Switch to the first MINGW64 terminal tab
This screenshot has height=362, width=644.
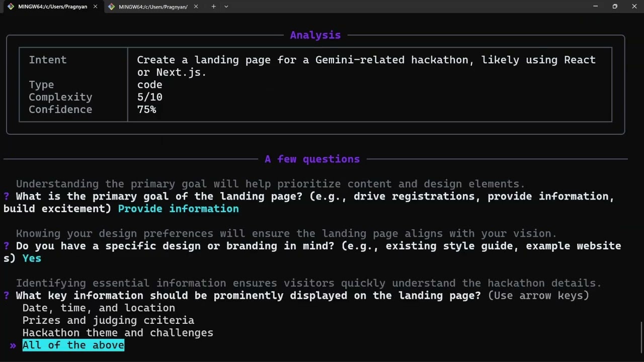coord(52,7)
